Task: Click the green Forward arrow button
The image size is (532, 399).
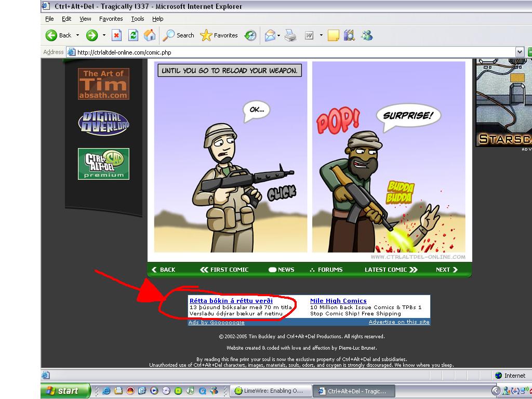Action: click(x=91, y=35)
